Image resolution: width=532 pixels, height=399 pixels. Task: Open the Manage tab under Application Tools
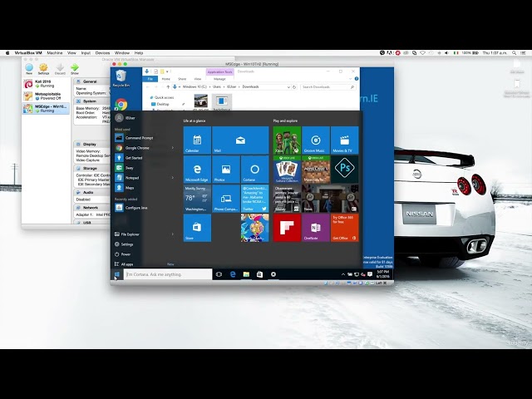pyautogui.click(x=219, y=79)
